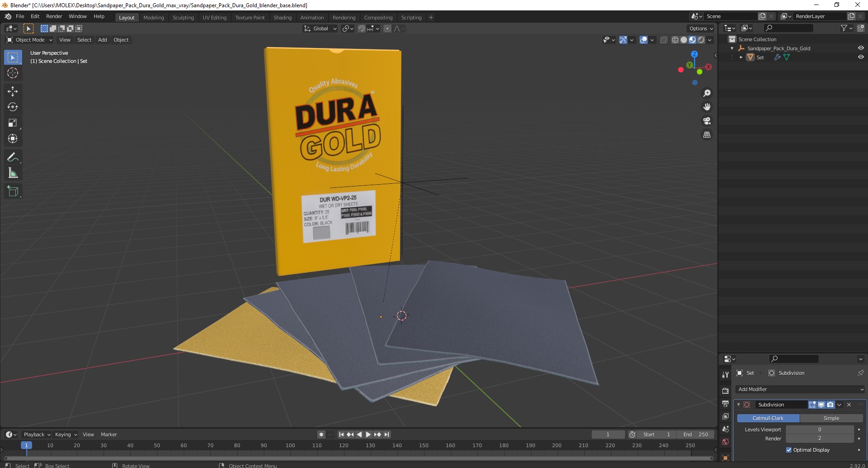868x468 pixels.
Task: Switch to the Modeling workspace tab
Action: coord(154,18)
